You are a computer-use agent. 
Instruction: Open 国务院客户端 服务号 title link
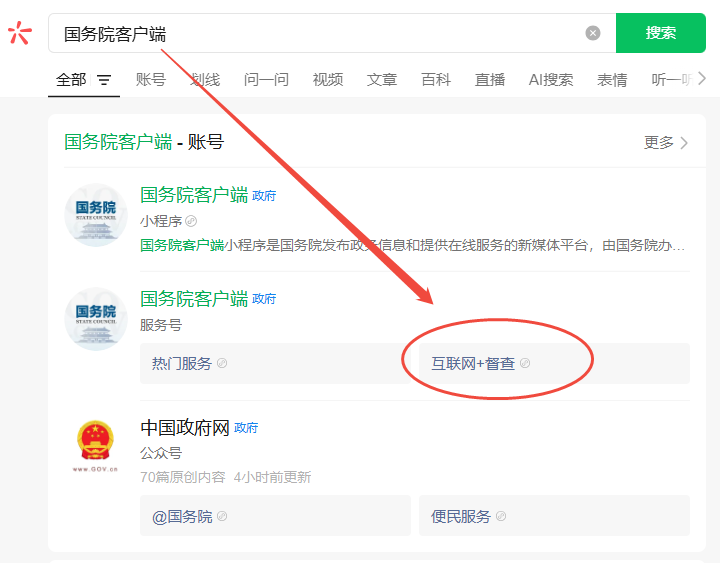click(194, 298)
